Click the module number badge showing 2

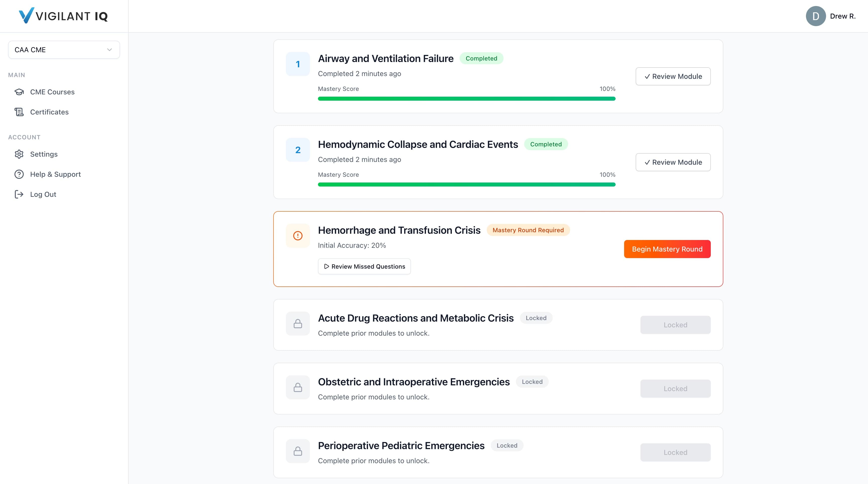pos(298,150)
